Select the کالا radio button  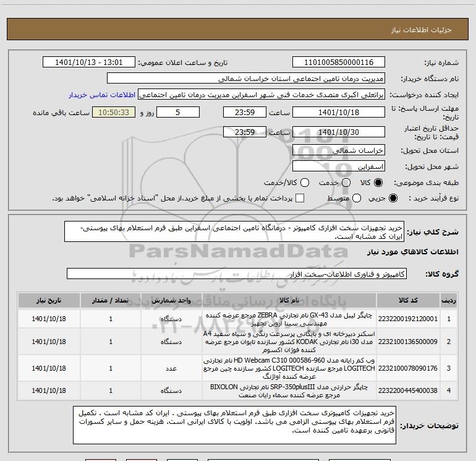pyautogui.click(x=378, y=183)
